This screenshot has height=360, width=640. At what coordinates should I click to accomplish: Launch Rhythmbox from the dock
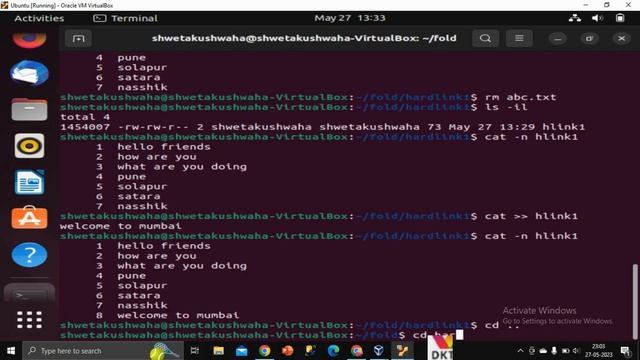coord(29,145)
